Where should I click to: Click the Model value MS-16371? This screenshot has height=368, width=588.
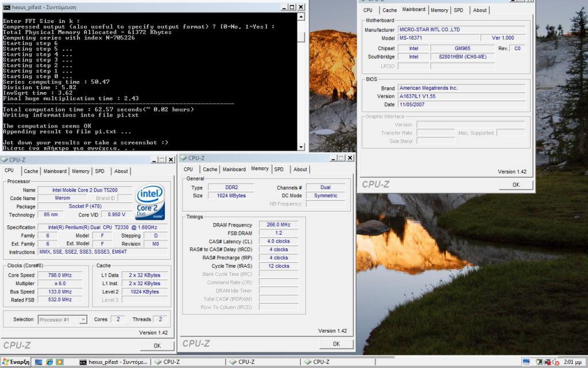coord(438,38)
